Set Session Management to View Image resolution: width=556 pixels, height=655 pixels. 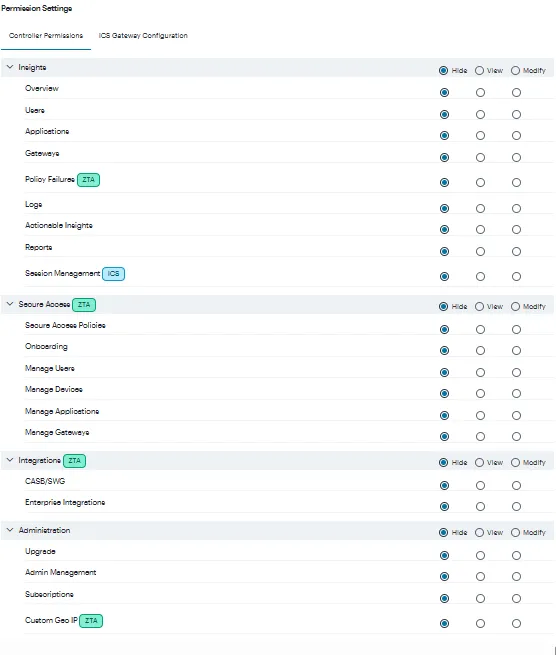480,277
